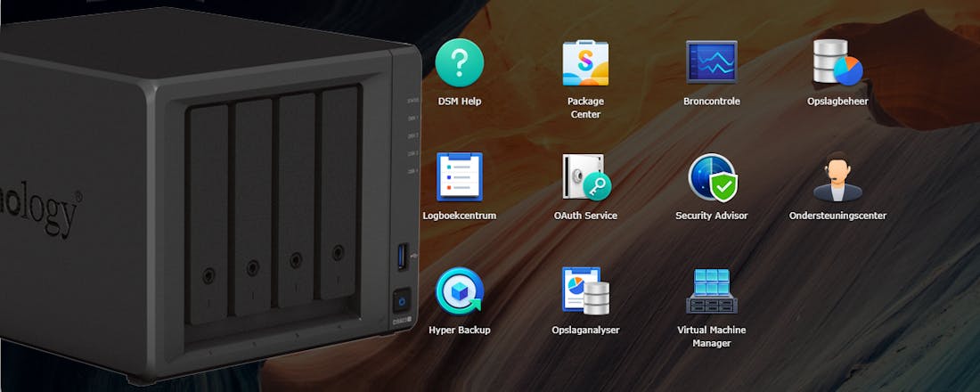Click the 'Security Advisor' label text
The height and width of the screenshot is (392, 980).
tap(711, 216)
